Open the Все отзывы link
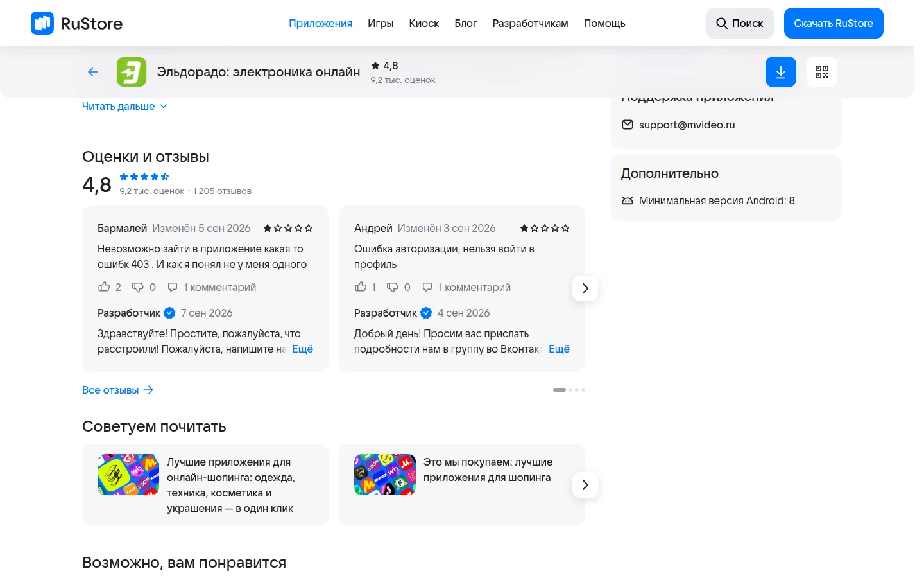This screenshot has height=578, width=924. 118,390
